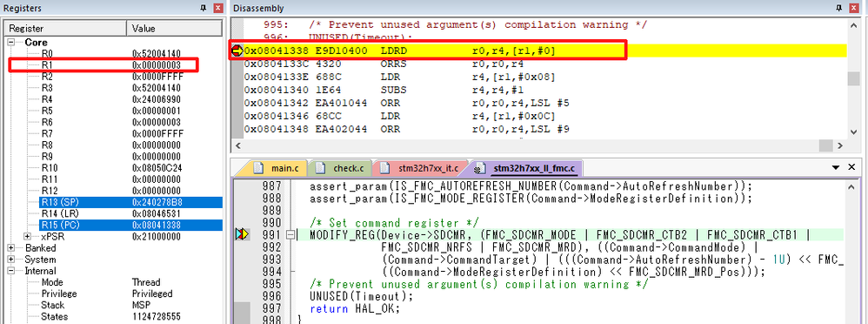Expand the Banked register group
This screenshot has width=868, height=324.
pos(11,248)
